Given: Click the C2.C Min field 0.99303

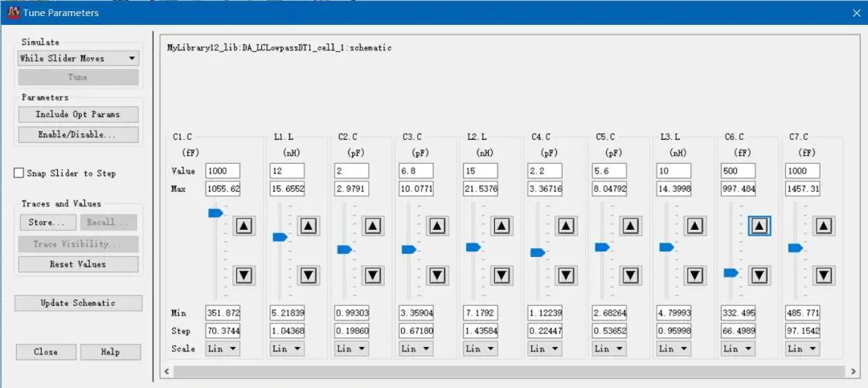Looking at the screenshot, I should pos(351,312).
